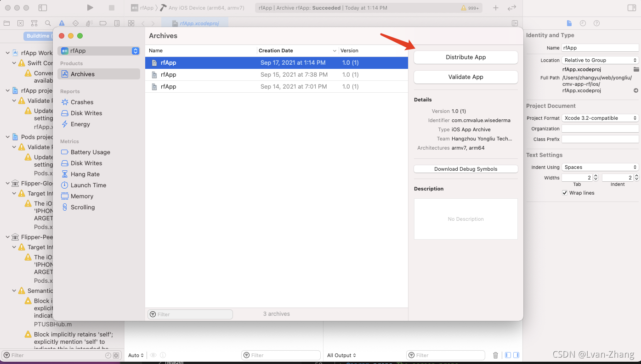The image size is (641, 364).
Task: Open the Symbol navigator
Action: pos(34,23)
